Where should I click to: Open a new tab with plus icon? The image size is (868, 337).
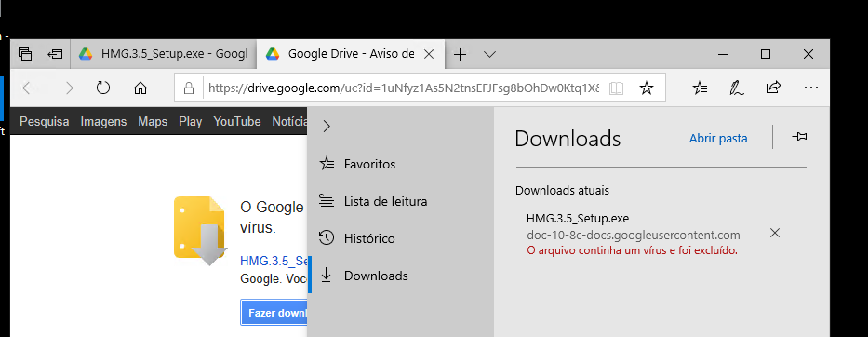[460, 54]
